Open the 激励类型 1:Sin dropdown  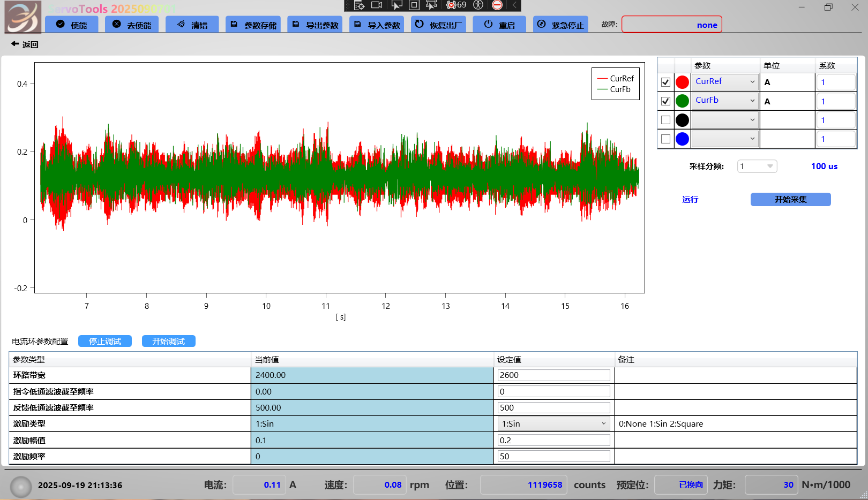(x=554, y=424)
